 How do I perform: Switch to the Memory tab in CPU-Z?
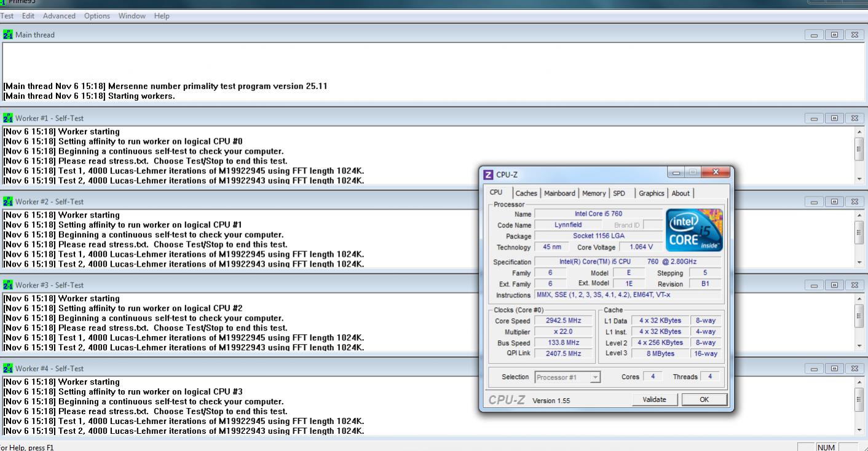point(594,193)
